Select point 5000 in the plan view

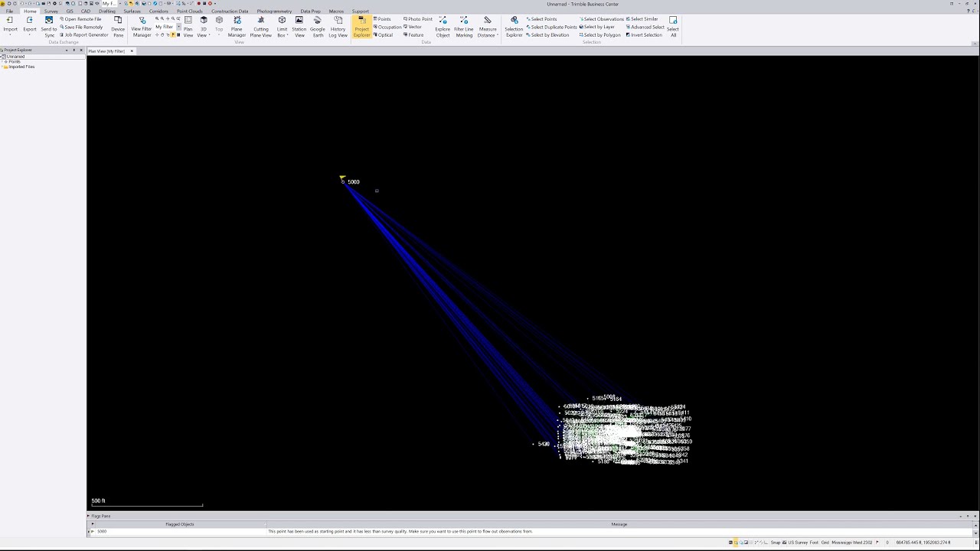pos(343,181)
